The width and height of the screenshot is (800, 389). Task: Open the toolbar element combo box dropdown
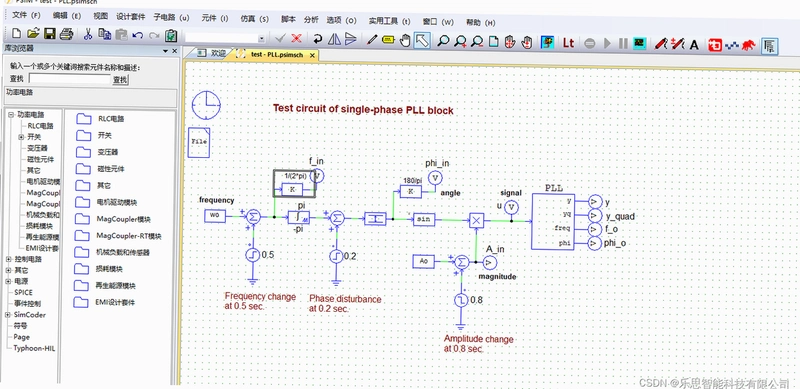[x=262, y=38]
